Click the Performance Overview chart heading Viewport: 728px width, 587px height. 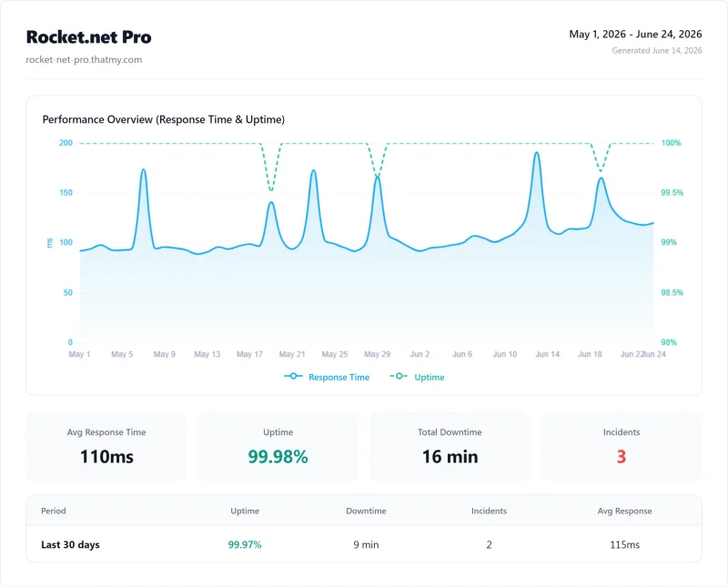pyautogui.click(x=164, y=120)
